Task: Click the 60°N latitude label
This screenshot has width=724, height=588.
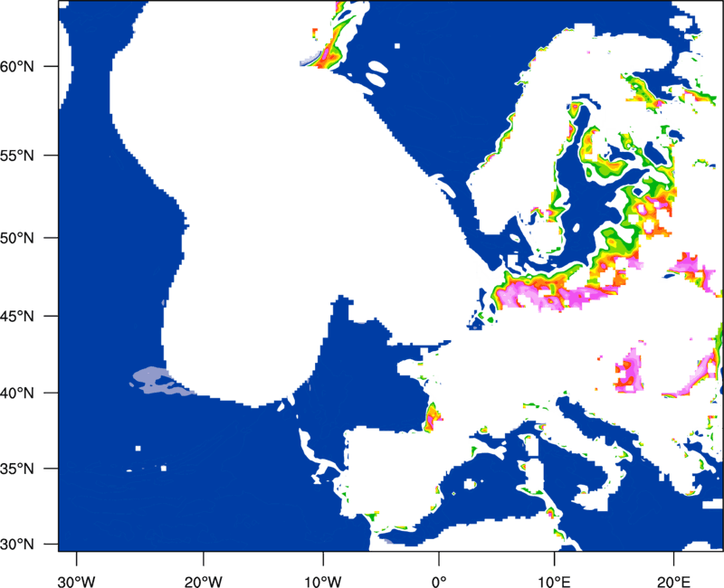Action: tap(17, 66)
